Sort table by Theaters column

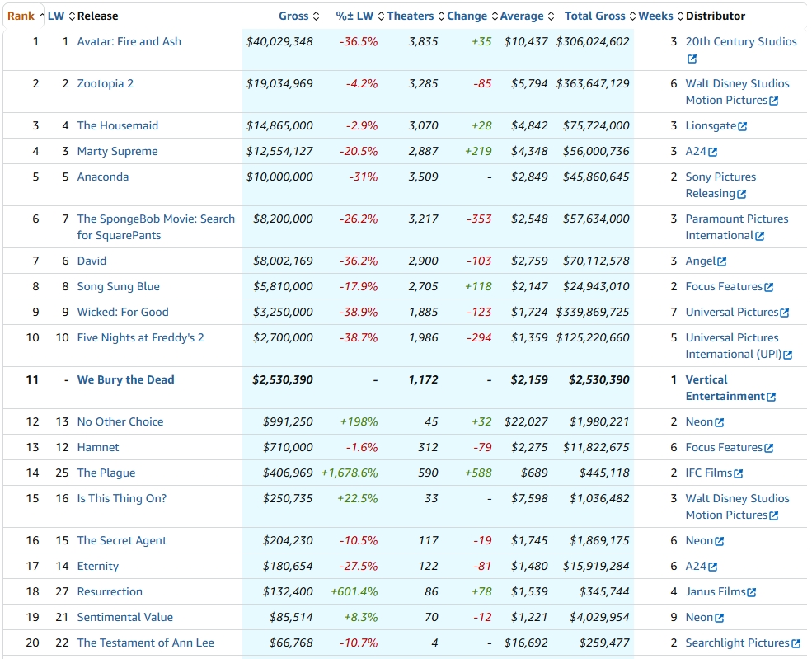point(411,16)
